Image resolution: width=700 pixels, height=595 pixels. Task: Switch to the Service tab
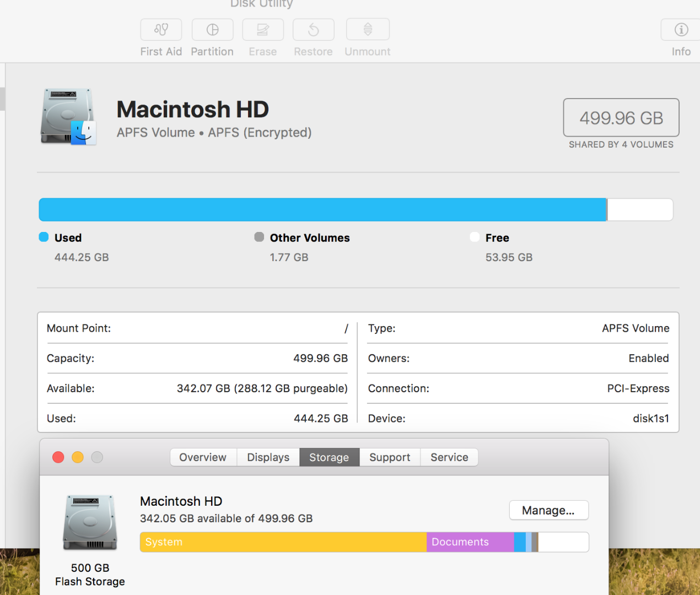(x=449, y=457)
